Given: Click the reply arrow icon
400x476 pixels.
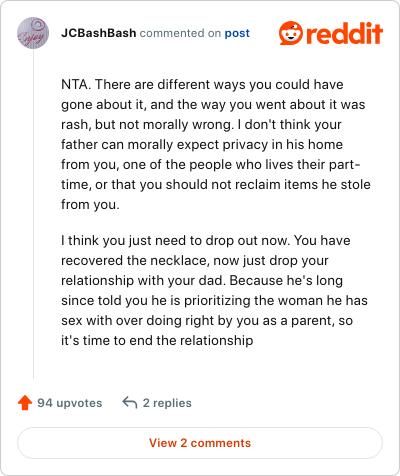Looking at the screenshot, I should 130,402.
